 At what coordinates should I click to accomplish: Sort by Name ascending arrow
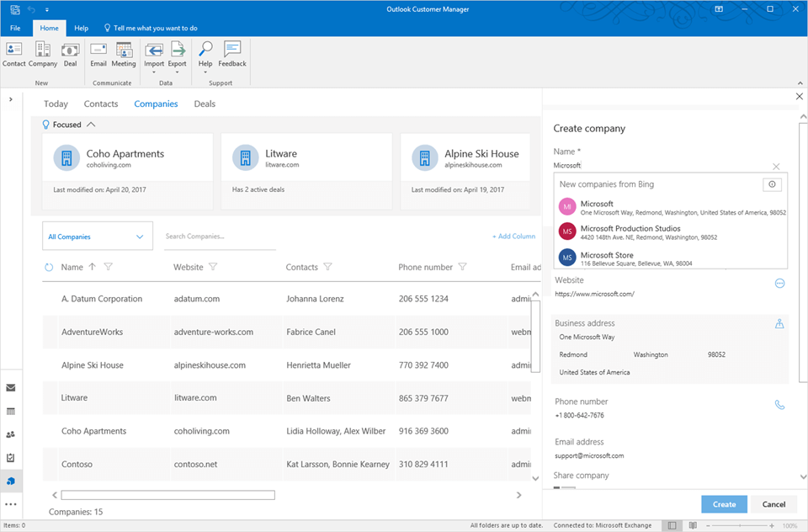pyautogui.click(x=93, y=267)
